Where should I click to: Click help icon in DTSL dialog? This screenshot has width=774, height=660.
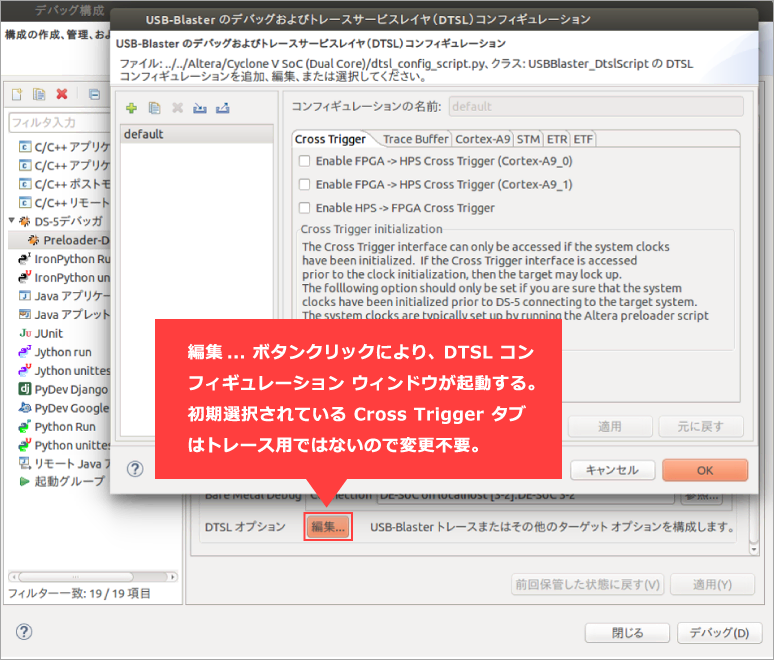point(135,469)
